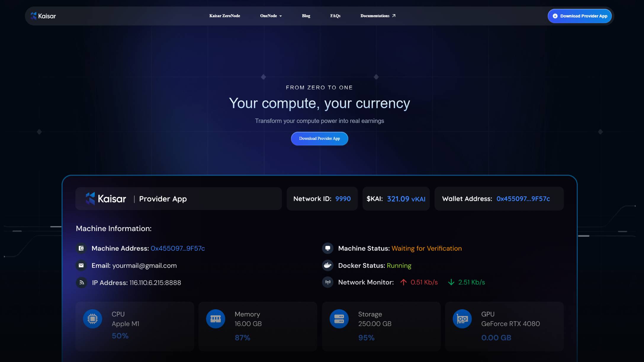The height and width of the screenshot is (362, 644).
Task: Open Kaisar ZeroNode menu item
Action: (224, 16)
